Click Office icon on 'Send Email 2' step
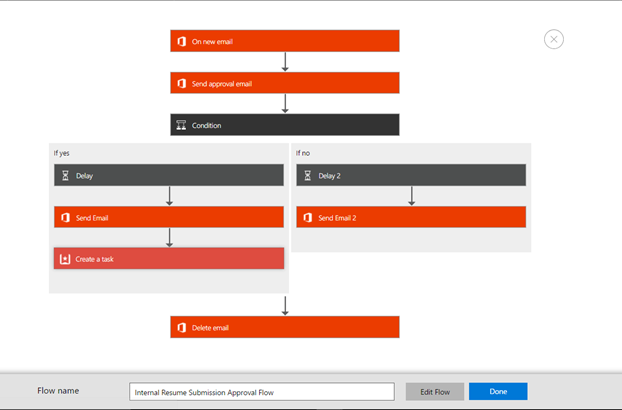The width and height of the screenshot is (622, 410). [307, 217]
